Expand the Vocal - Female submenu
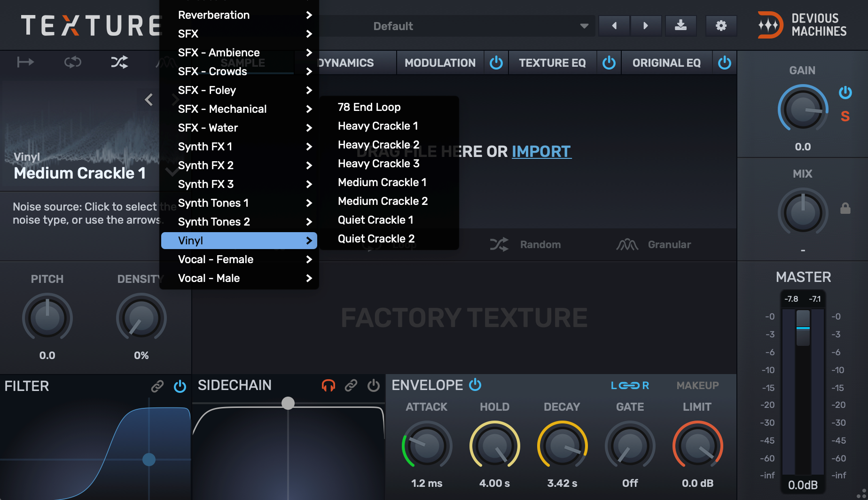 [239, 259]
